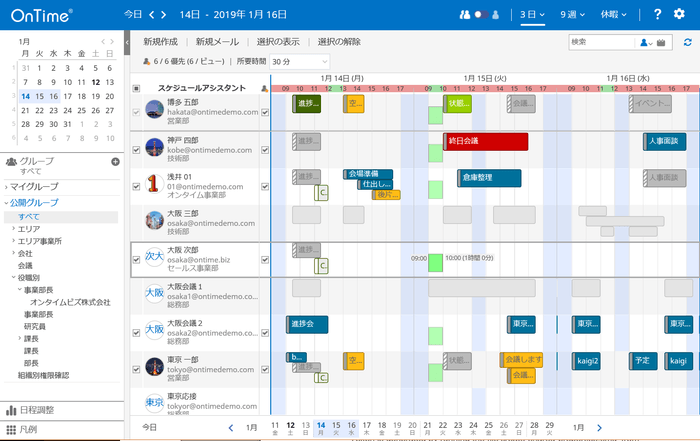This screenshot has width=700, height=441.
Task: Toggle the group/single person view switch
Action: 480,15
